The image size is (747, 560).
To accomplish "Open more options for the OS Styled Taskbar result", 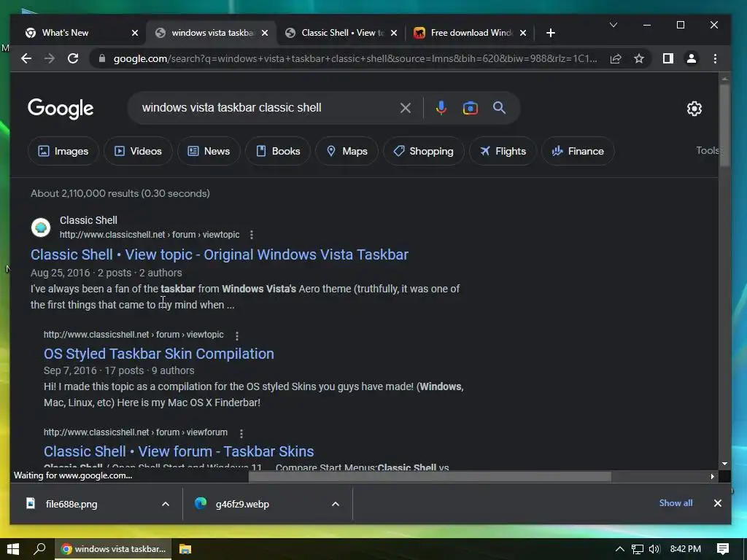I will tap(237, 335).
